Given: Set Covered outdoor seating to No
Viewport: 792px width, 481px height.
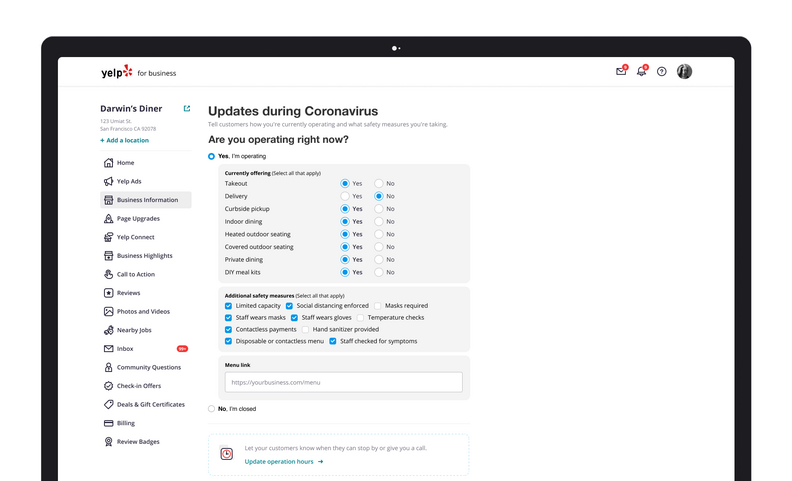Looking at the screenshot, I should pyautogui.click(x=378, y=247).
